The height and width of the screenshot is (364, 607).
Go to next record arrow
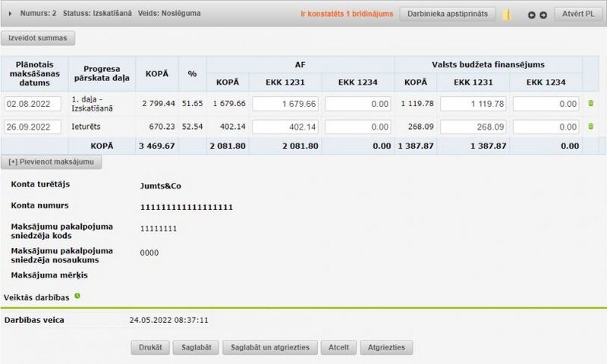coord(543,14)
